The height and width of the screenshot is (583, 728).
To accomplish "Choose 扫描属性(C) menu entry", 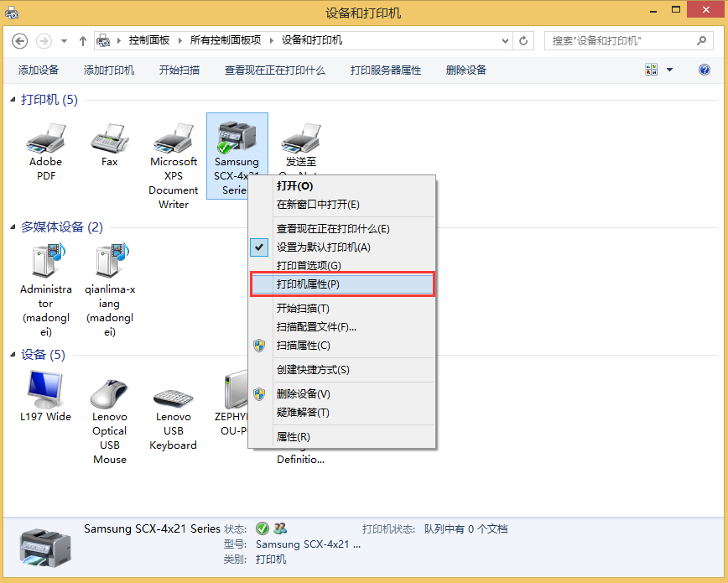I will pos(341,346).
